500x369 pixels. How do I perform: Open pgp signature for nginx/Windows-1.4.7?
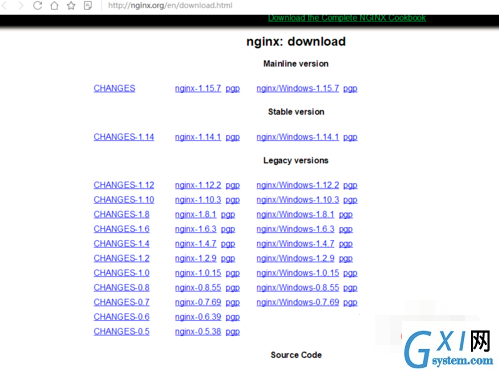(346, 244)
